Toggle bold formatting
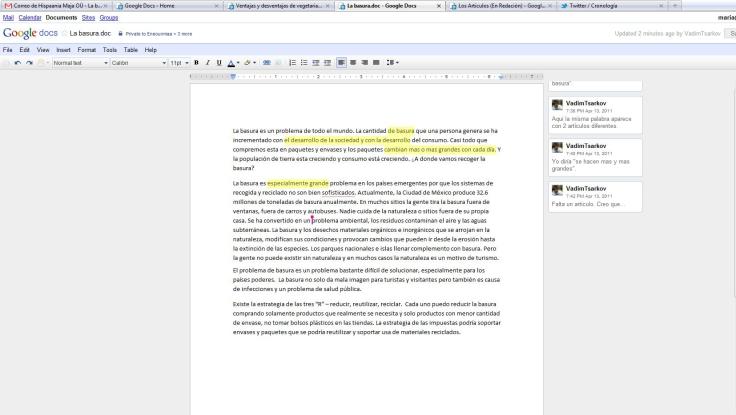The image size is (736, 415). click(x=197, y=63)
